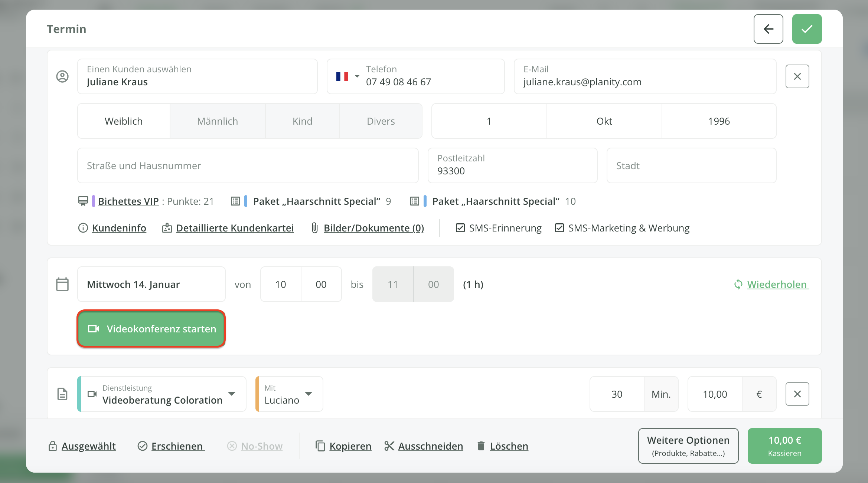The image size is (868, 483).
Task: Click the calendar icon next to date
Action: (62, 285)
